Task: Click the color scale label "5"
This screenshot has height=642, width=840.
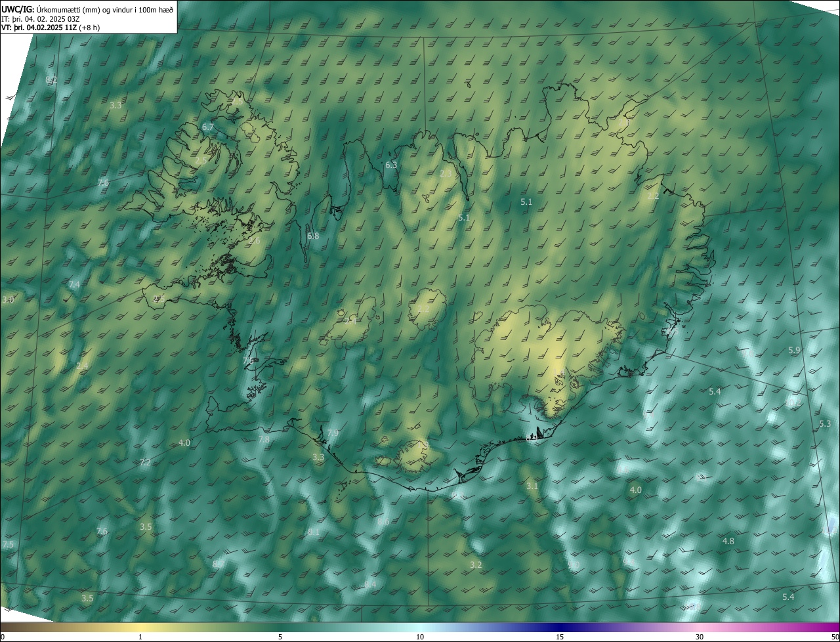Action: (x=280, y=637)
